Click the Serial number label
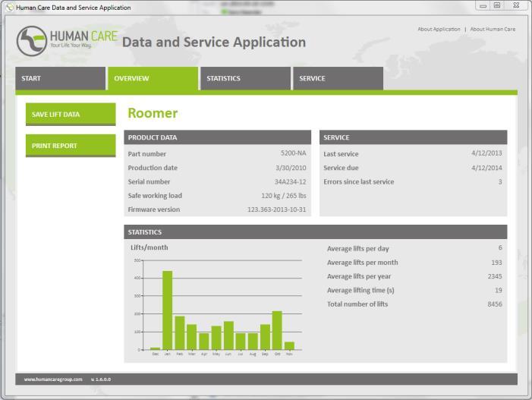 (x=149, y=182)
